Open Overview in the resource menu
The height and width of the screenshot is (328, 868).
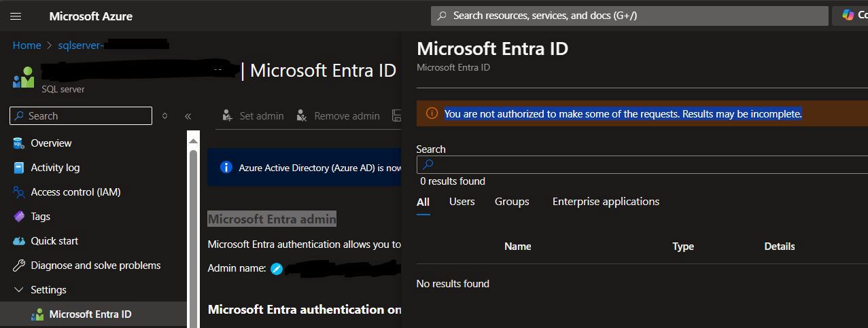pyautogui.click(x=51, y=143)
